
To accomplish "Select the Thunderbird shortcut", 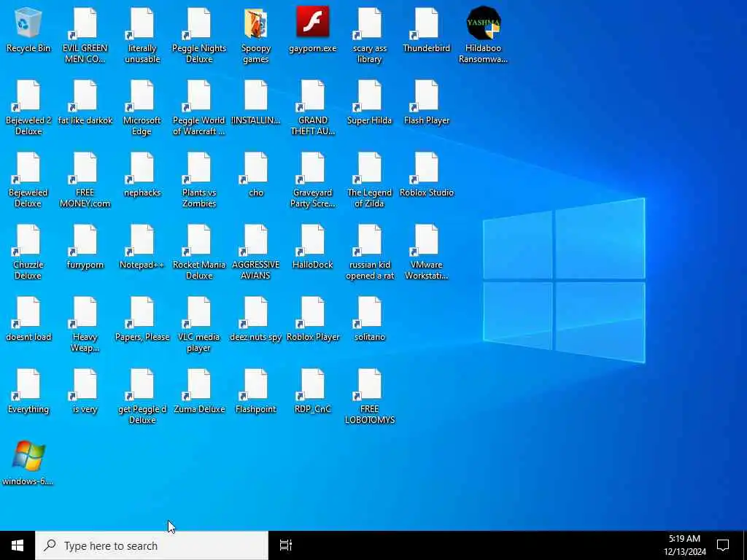I will [x=426, y=30].
